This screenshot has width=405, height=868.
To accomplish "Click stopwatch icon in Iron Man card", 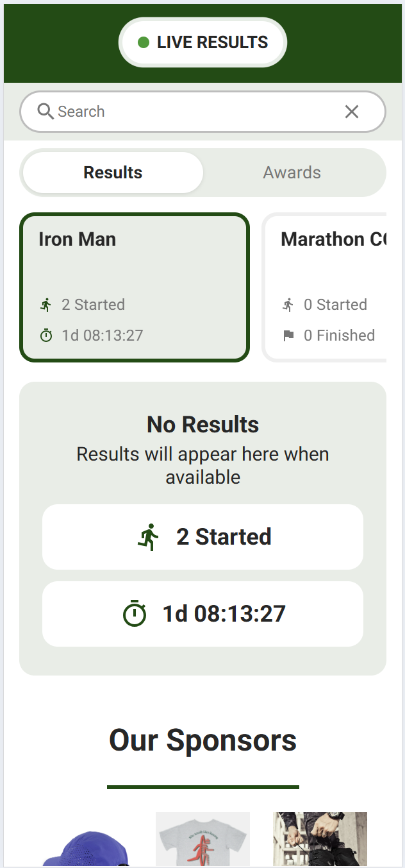I will click(x=46, y=336).
